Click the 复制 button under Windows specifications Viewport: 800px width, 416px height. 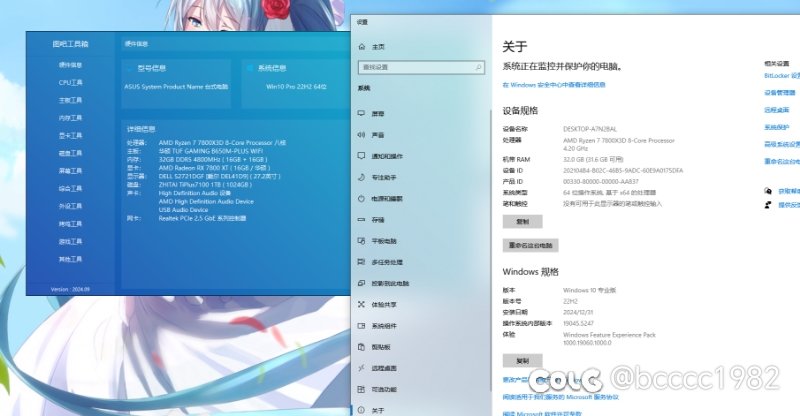pyautogui.click(x=522, y=361)
